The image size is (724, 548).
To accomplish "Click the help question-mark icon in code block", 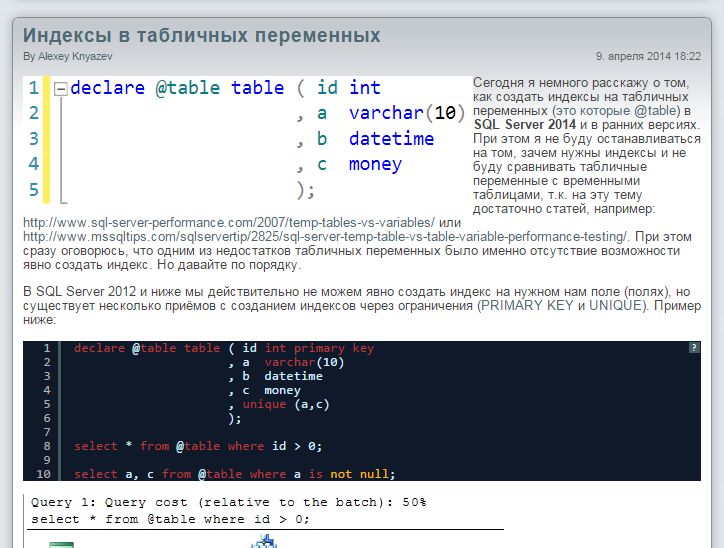I will coord(694,347).
